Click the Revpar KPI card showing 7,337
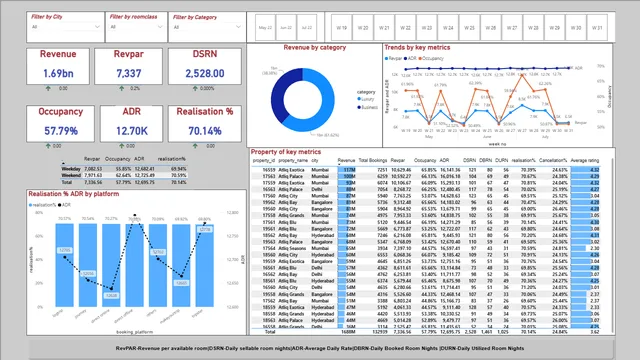Image resolution: width=640 pixels, height=360 pixels. coord(129,66)
